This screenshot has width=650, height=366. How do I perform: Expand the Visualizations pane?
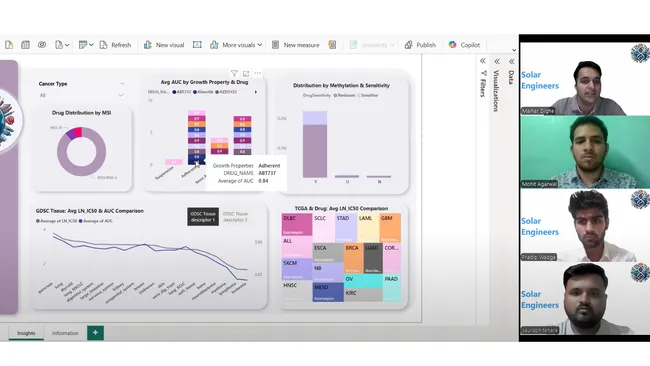(x=497, y=61)
